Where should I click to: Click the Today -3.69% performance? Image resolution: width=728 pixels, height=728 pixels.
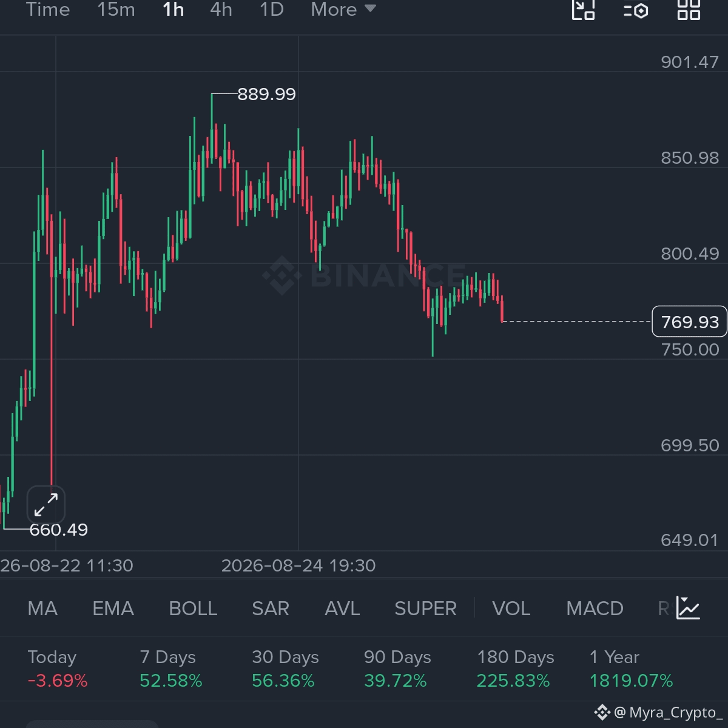coord(58,669)
